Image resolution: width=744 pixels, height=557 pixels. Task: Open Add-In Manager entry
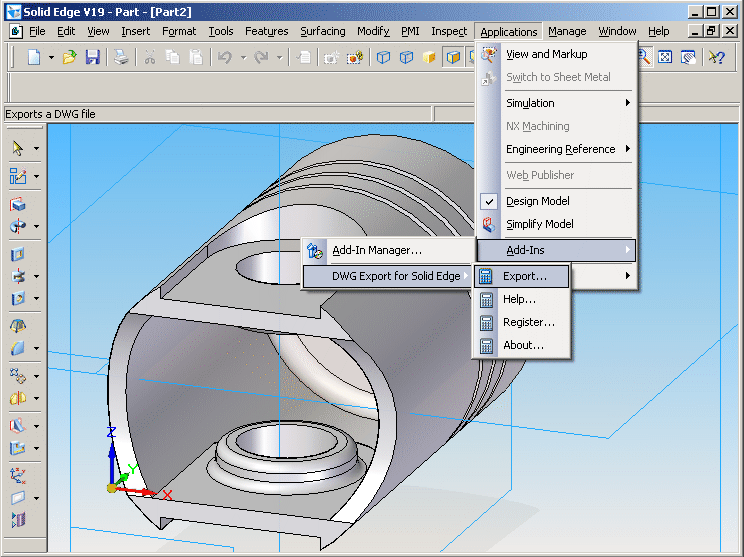(x=376, y=250)
